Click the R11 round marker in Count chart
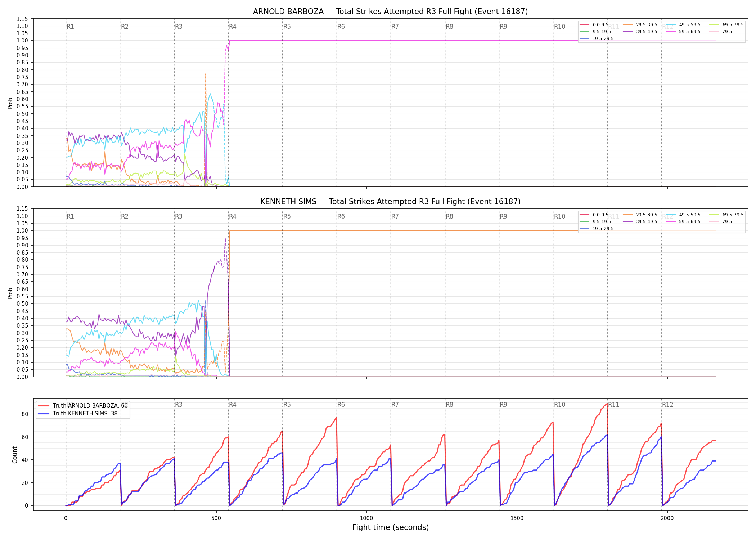Screen dimensions: 756x540 coord(614,405)
